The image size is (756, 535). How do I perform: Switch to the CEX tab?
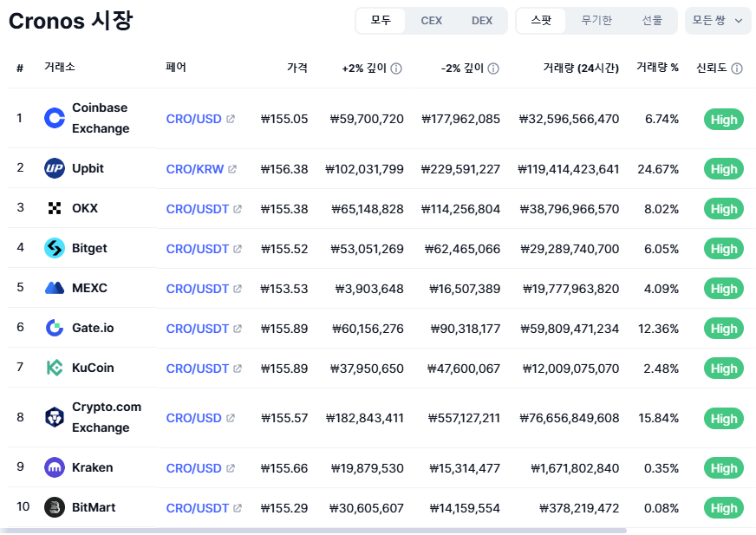[431, 21]
